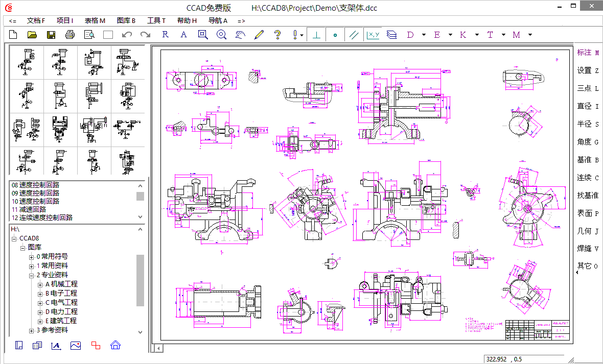
Task: Toggle the point snap button
Action: point(335,35)
